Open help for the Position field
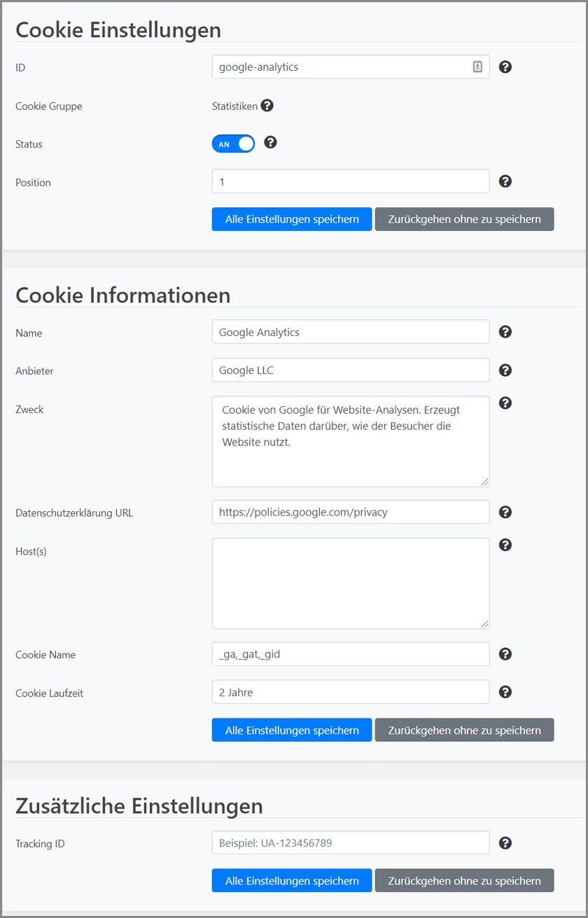The width and height of the screenshot is (588, 918). tap(505, 181)
